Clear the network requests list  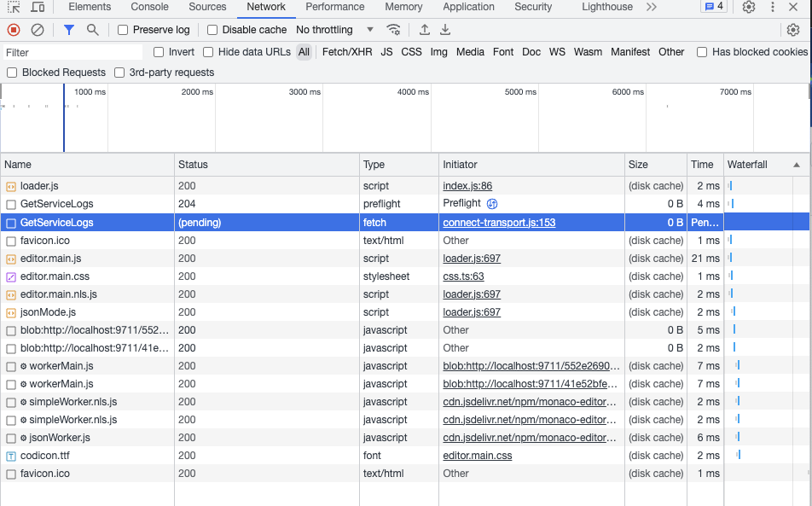pyautogui.click(x=36, y=29)
